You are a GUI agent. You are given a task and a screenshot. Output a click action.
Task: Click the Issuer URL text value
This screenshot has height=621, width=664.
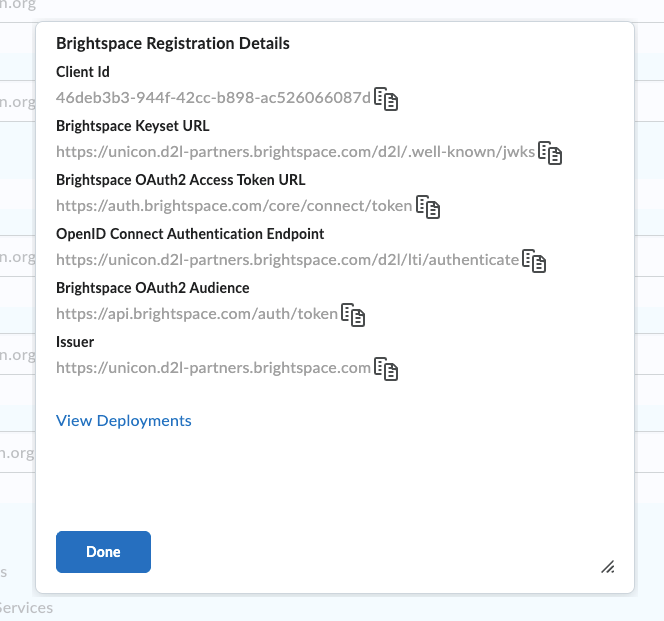coord(213,368)
